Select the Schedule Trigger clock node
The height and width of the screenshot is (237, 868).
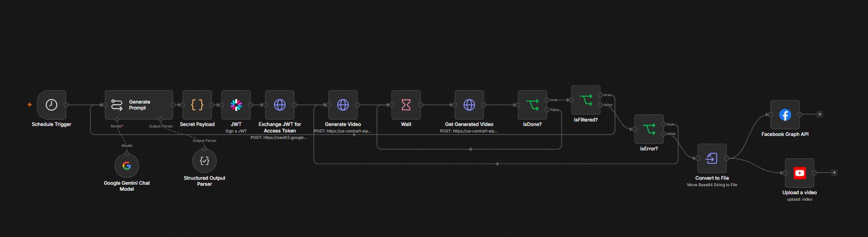[x=51, y=105]
